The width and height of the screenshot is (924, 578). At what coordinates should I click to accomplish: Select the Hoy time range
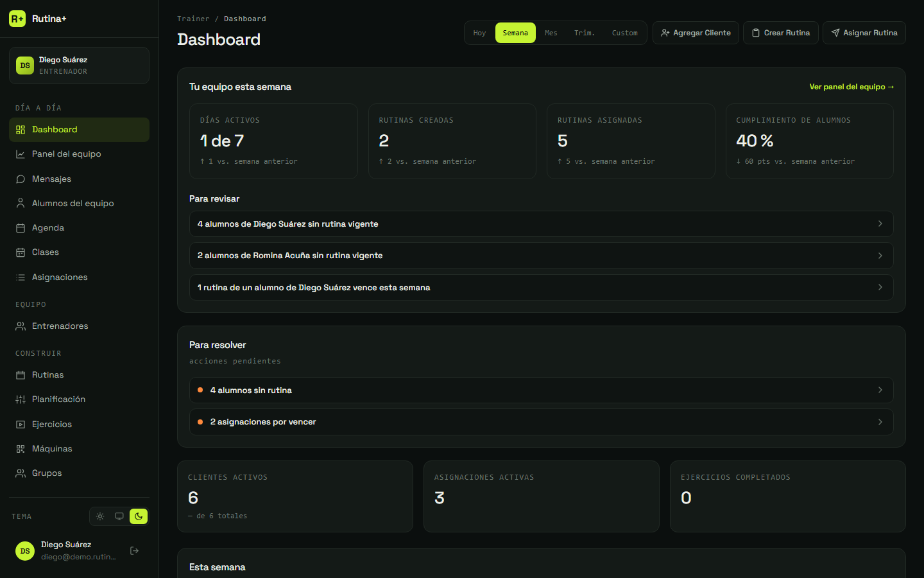[x=480, y=33]
